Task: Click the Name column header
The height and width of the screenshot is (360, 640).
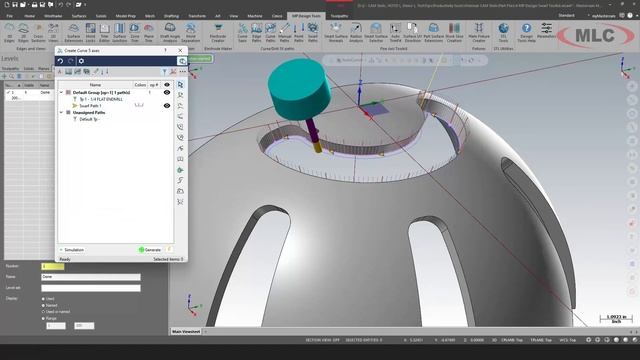Action: [x=95, y=85]
